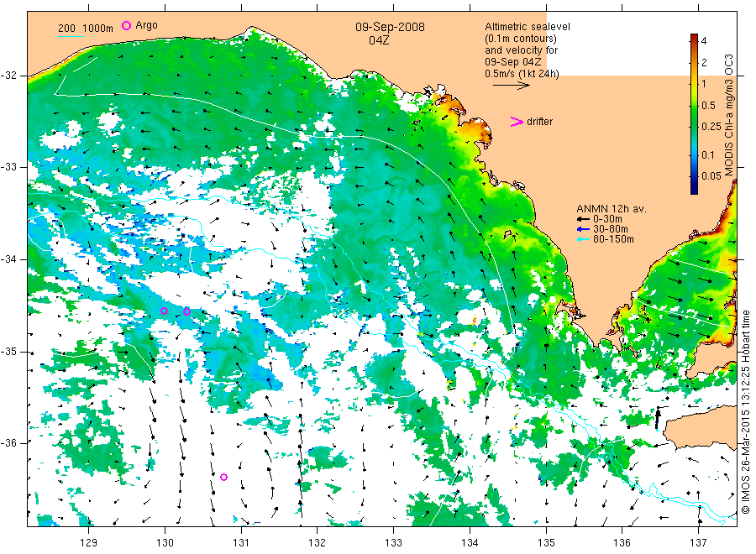The width and height of the screenshot is (756, 554).
Task: Select the Argo float marker near 130.3E, -34.5
Action: (x=187, y=311)
